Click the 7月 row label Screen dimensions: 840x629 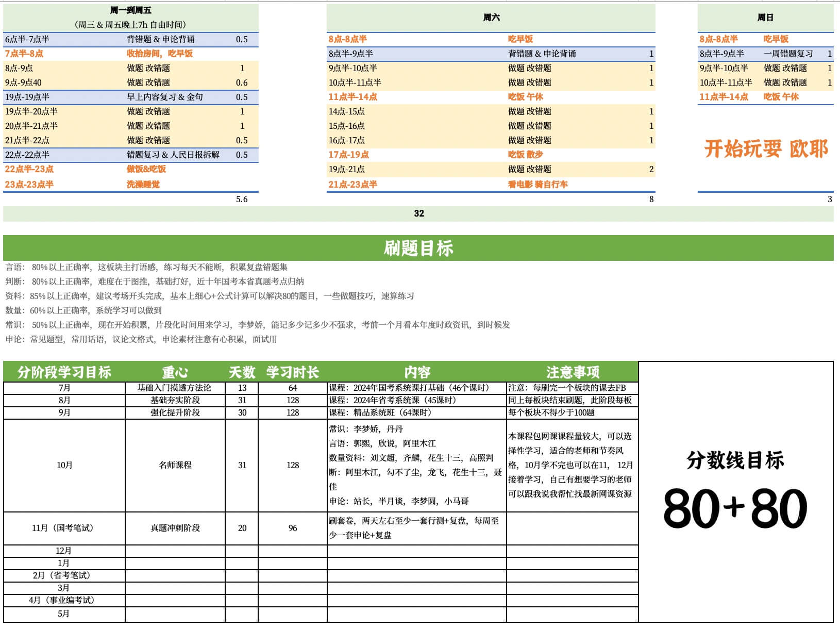click(x=64, y=388)
